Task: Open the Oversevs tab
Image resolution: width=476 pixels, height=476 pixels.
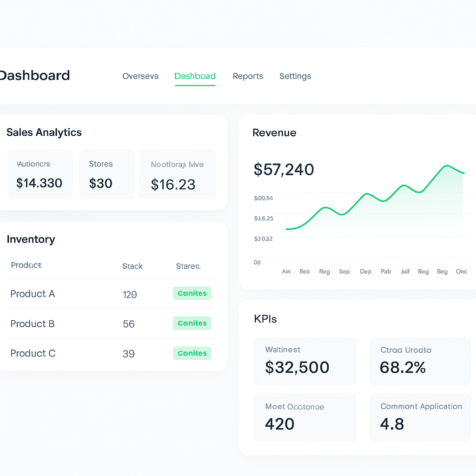Action: coord(140,76)
